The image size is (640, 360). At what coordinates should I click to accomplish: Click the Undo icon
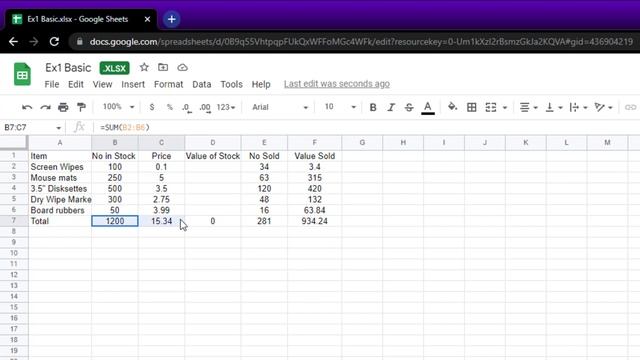(x=27, y=107)
